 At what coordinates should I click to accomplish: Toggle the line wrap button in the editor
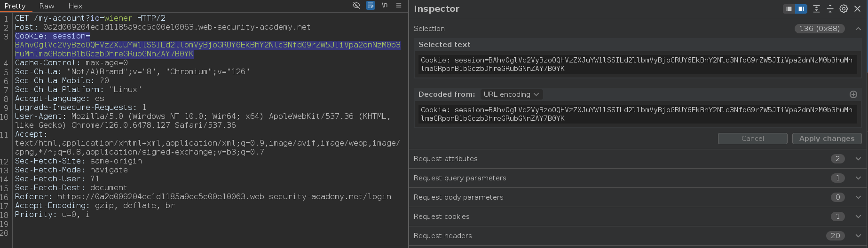click(x=371, y=6)
